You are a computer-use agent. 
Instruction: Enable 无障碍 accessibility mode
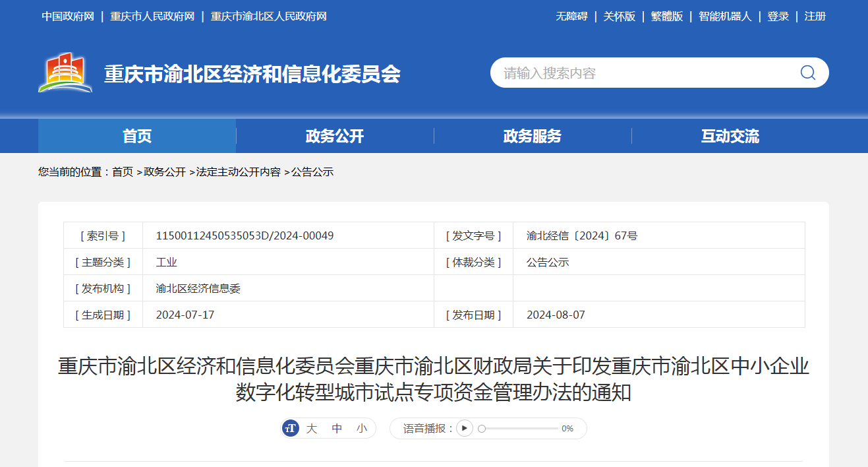(571, 16)
